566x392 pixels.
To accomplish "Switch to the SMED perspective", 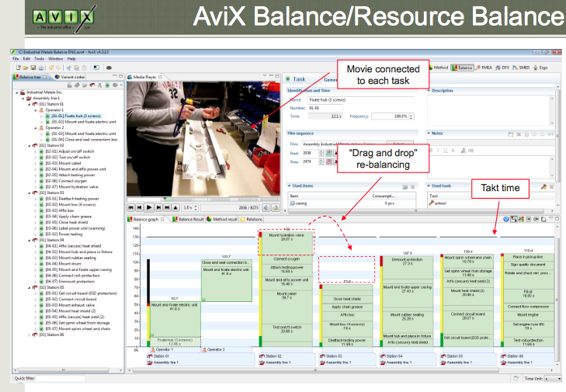I will 521,68.
